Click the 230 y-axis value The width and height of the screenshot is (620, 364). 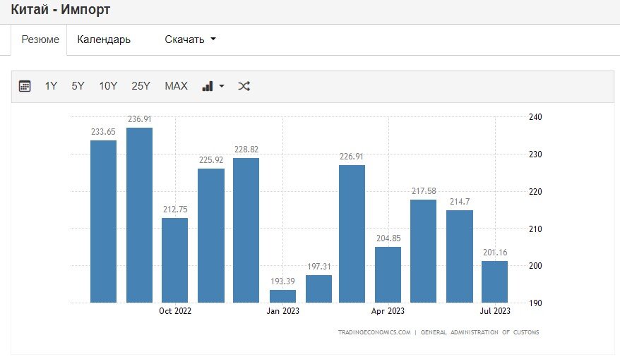click(535, 154)
